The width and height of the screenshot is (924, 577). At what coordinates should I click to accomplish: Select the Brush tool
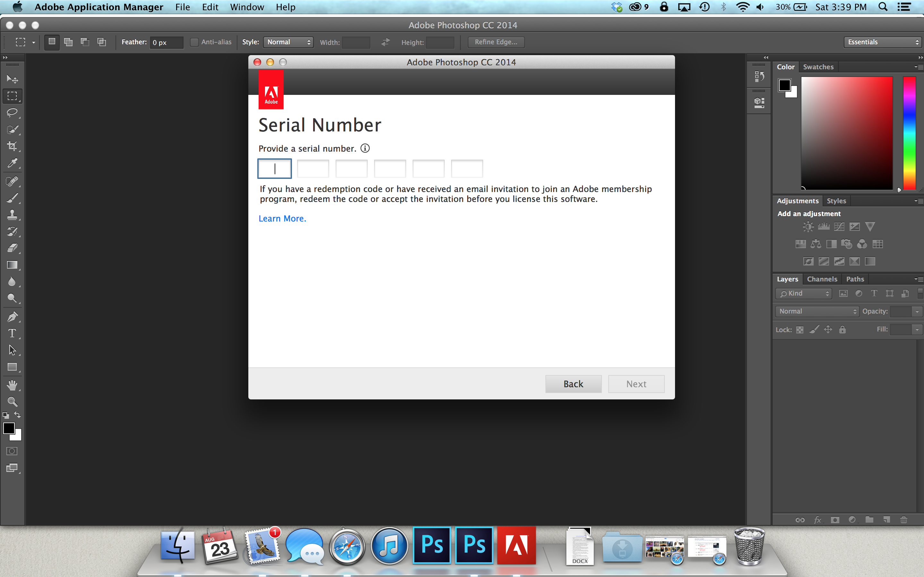(x=13, y=197)
